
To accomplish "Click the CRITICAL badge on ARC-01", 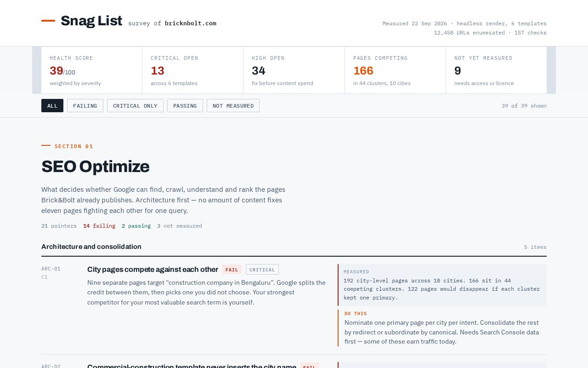I will [262, 270].
